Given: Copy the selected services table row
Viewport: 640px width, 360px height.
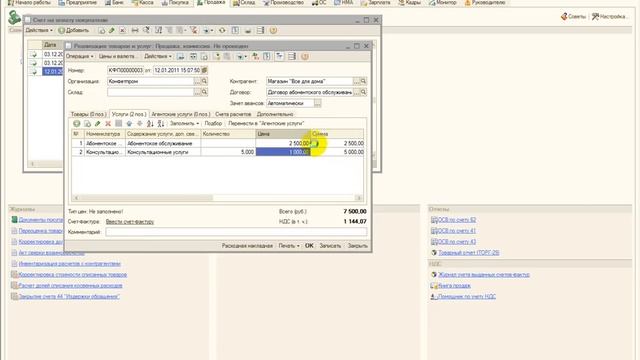Looking at the screenshot, I should [87, 123].
